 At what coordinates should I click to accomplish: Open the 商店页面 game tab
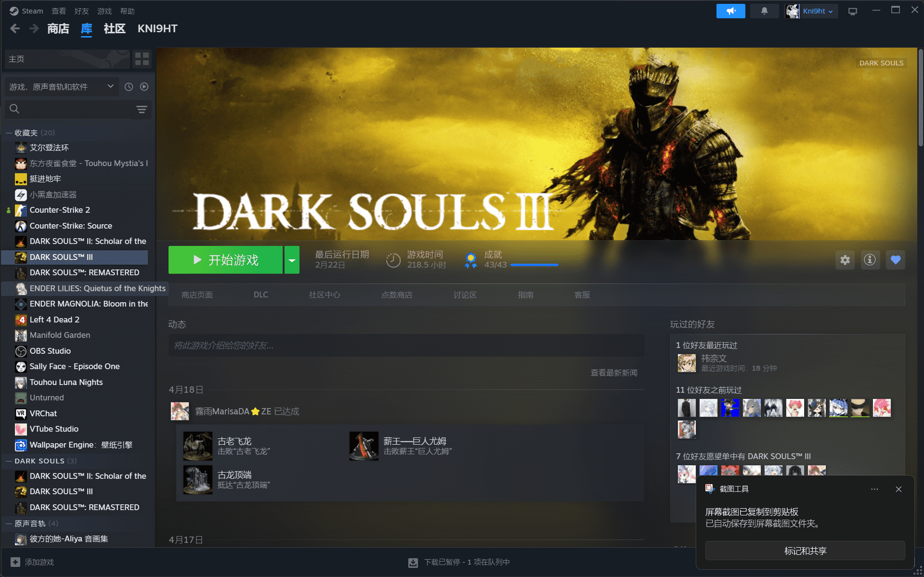pyautogui.click(x=197, y=295)
